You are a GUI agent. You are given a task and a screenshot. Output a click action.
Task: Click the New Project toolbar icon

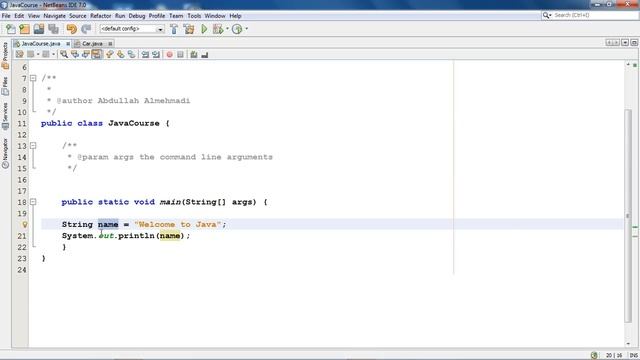click(x=24, y=29)
